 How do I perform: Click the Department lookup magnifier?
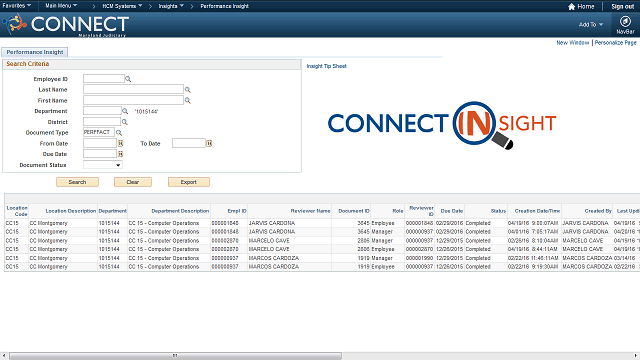[125, 111]
